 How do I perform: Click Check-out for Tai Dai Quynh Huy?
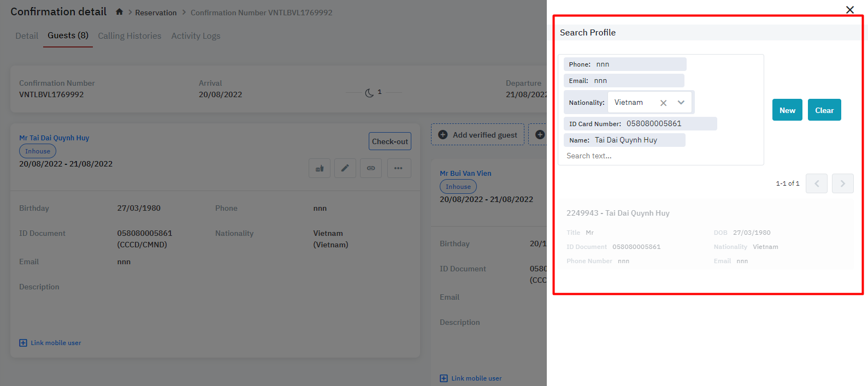pos(389,141)
